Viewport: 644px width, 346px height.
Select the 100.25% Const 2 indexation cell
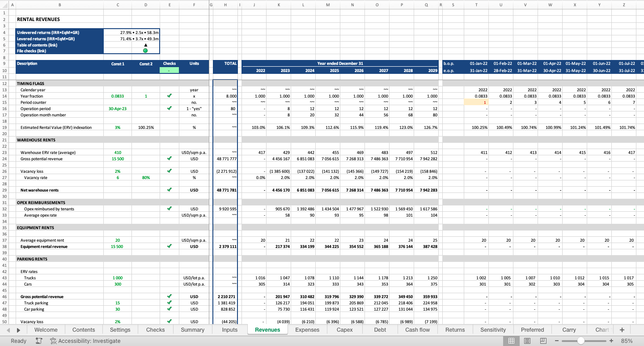145,128
